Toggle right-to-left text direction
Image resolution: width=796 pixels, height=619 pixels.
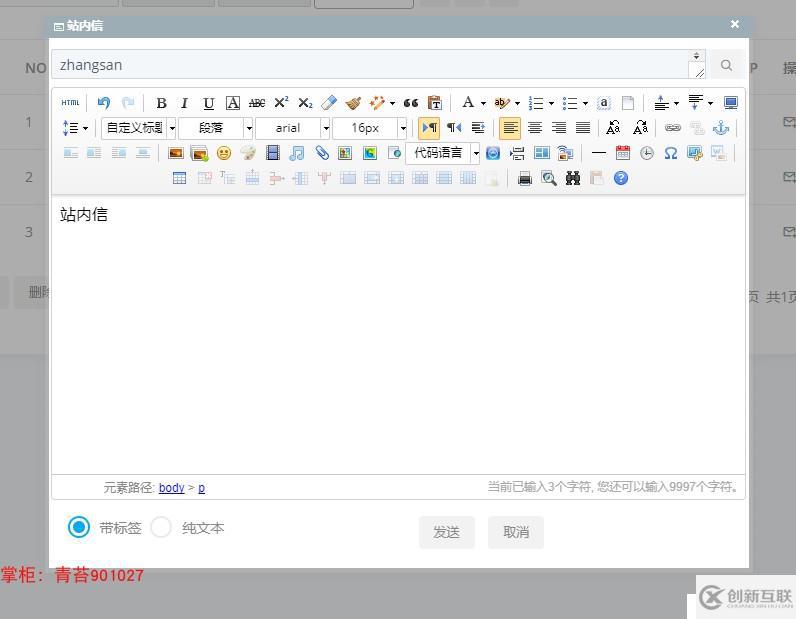pos(454,128)
